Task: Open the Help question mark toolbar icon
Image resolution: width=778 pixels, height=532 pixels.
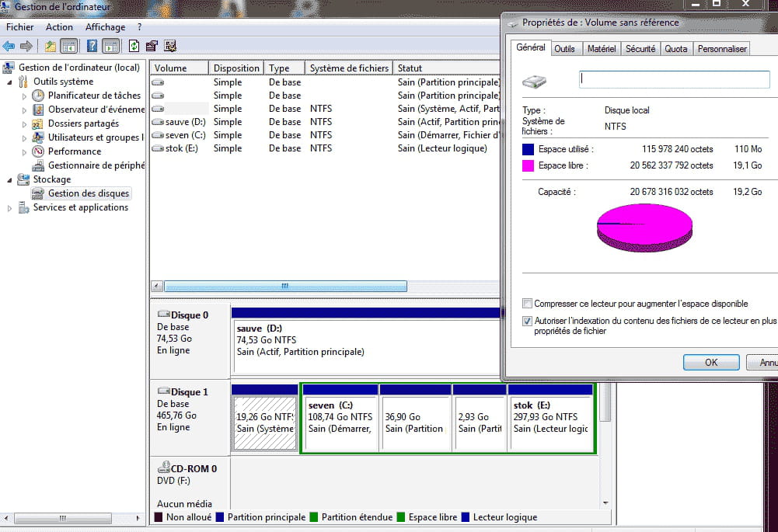Action: (92, 47)
